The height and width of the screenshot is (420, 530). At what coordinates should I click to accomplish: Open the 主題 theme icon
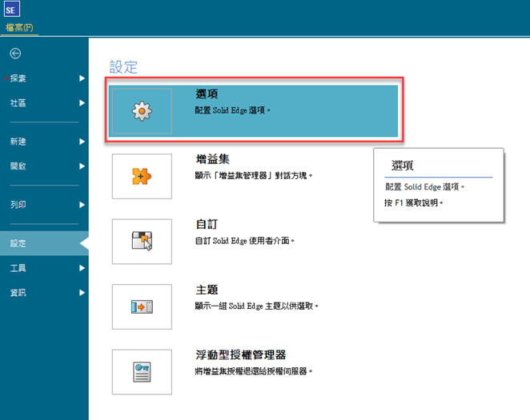click(x=142, y=306)
